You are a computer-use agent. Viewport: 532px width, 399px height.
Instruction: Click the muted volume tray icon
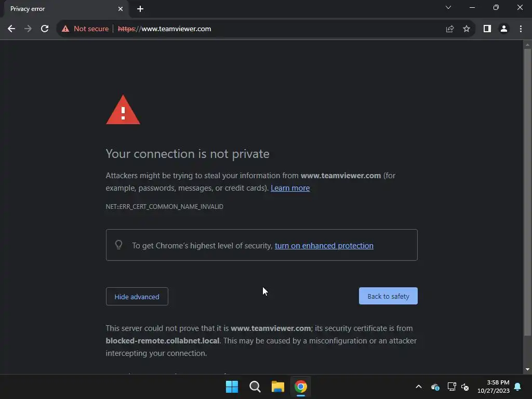tap(465, 387)
